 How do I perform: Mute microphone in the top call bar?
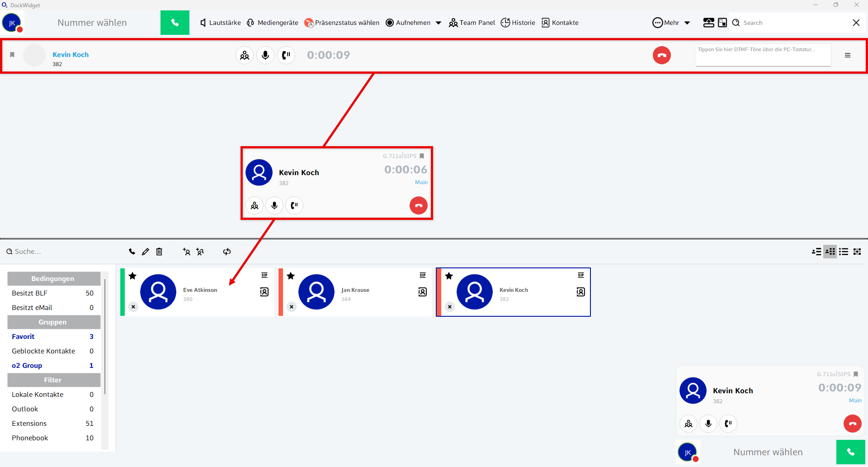265,55
